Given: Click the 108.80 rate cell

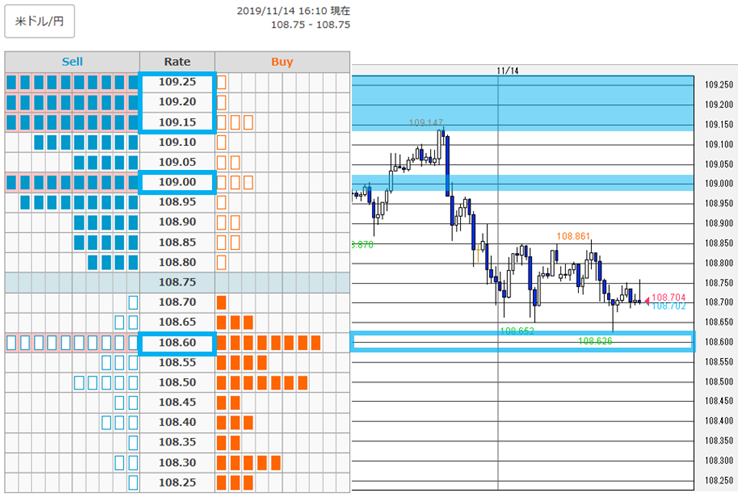Looking at the screenshot, I should point(177,262).
